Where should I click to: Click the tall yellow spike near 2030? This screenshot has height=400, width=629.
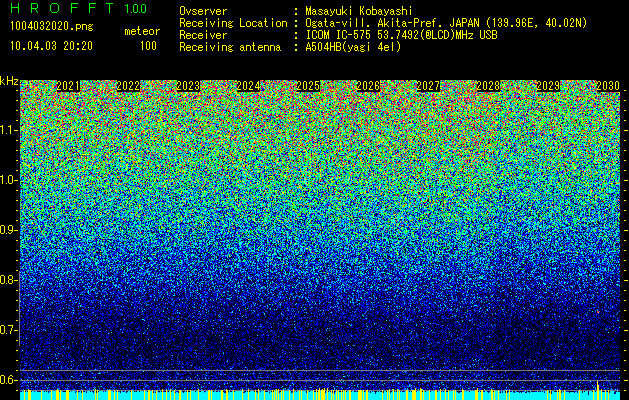click(598, 390)
